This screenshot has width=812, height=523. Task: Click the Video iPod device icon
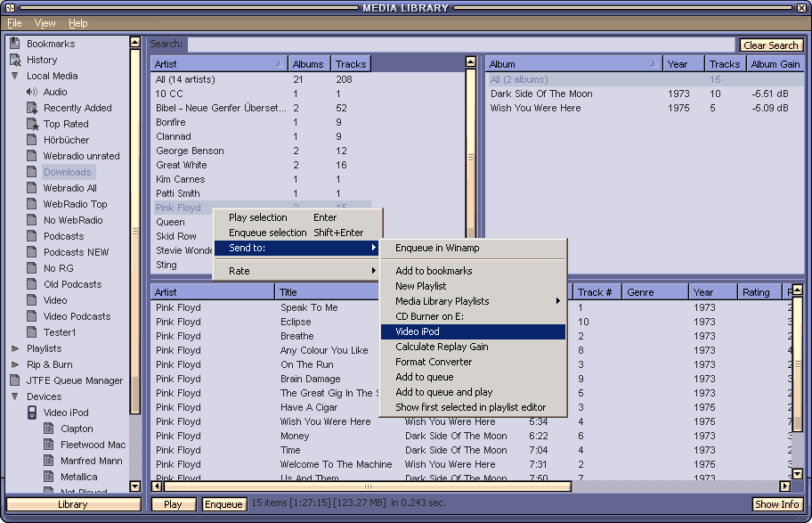point(32,413)
